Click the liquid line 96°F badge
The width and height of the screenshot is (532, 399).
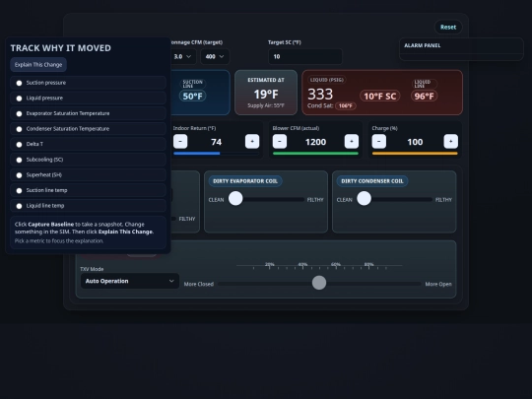pyautogui.click(x=424, y=96)
